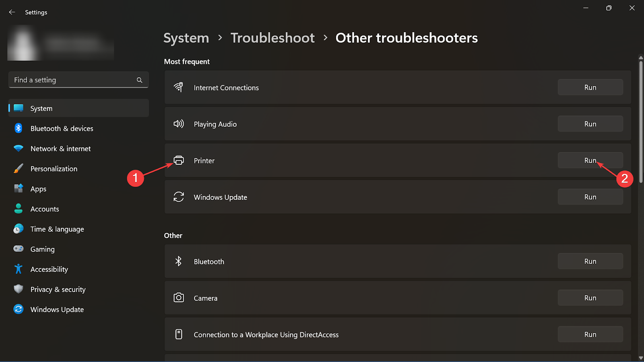Click the Network & internet wifi icon
Viewport: 644px width, 362px height.
pyautogui.click(x=19, y=148)
